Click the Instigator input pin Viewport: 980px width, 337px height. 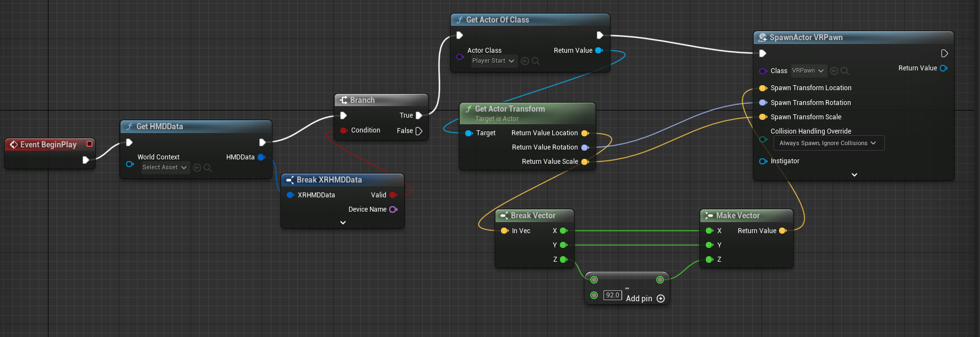[x=763, y=161]
